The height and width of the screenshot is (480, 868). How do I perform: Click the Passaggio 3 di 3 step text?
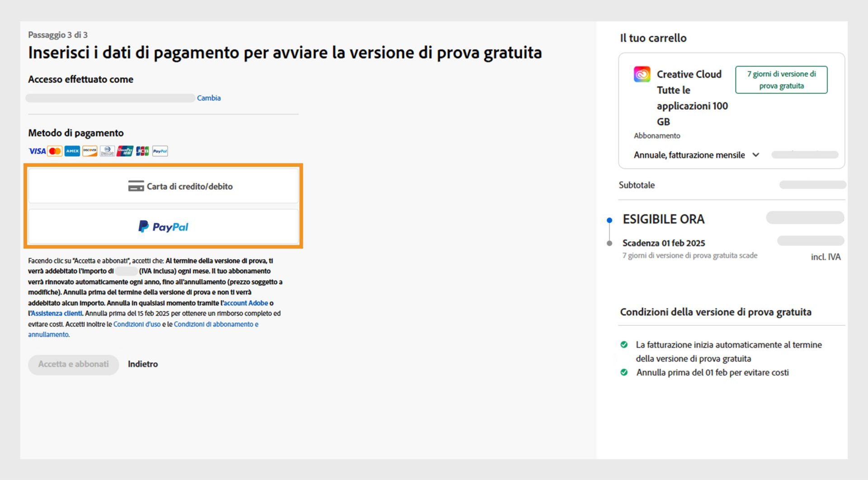click(58, 35)
